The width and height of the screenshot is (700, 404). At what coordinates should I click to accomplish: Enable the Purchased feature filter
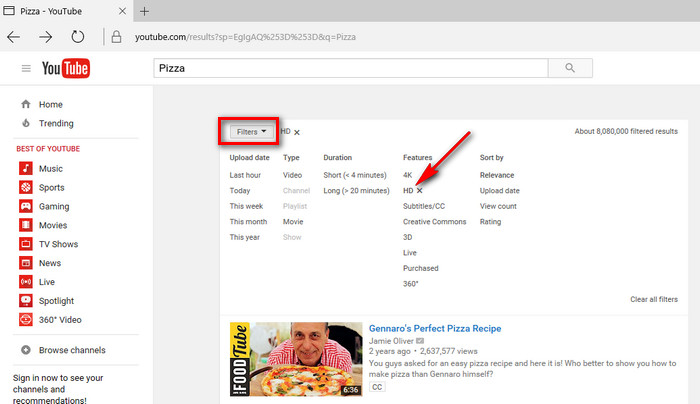421,268
